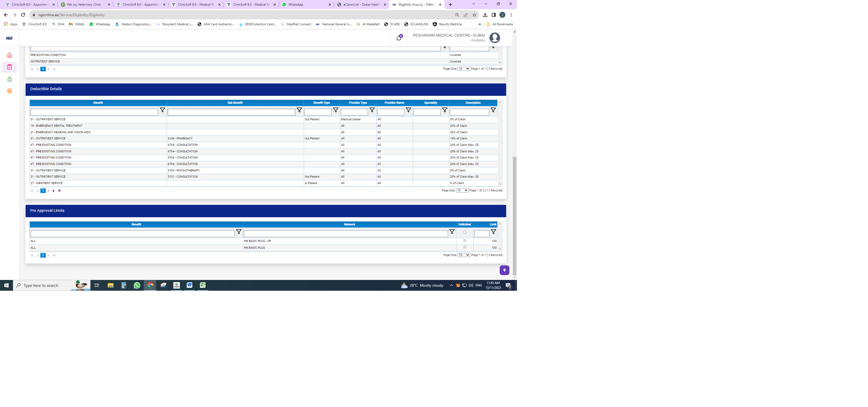Click the notification bell icon
This screenshot has height=407, width=868.
(399, 38)
